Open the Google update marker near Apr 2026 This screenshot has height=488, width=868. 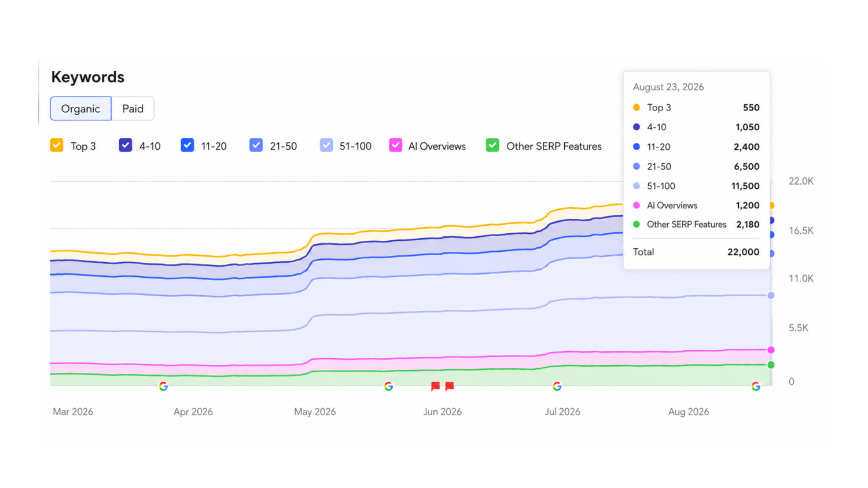163,386
